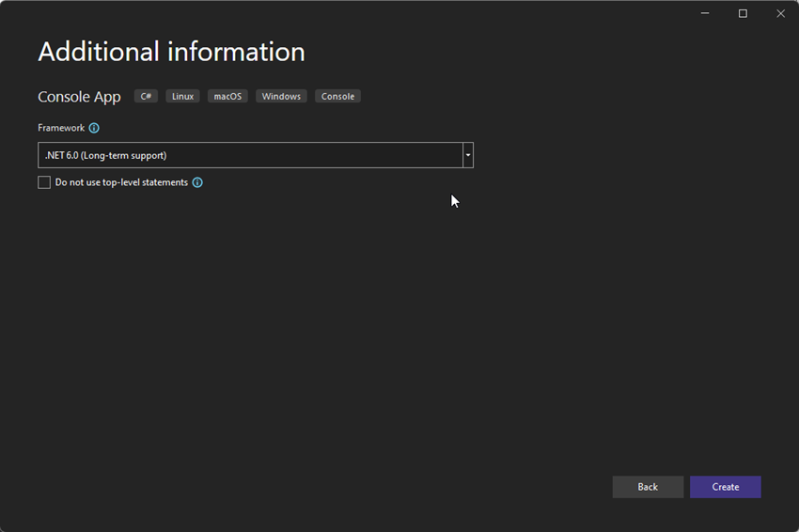
Task: Click the Console project type tag
Action: click(337, 97)
